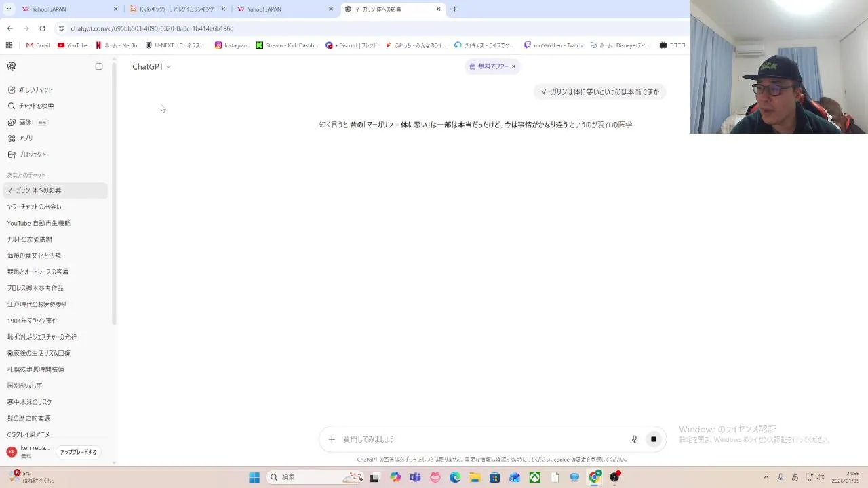Close the Kick ranking browser tab
Viewport: 868px width, 488px height.
[x=223, y=9]
